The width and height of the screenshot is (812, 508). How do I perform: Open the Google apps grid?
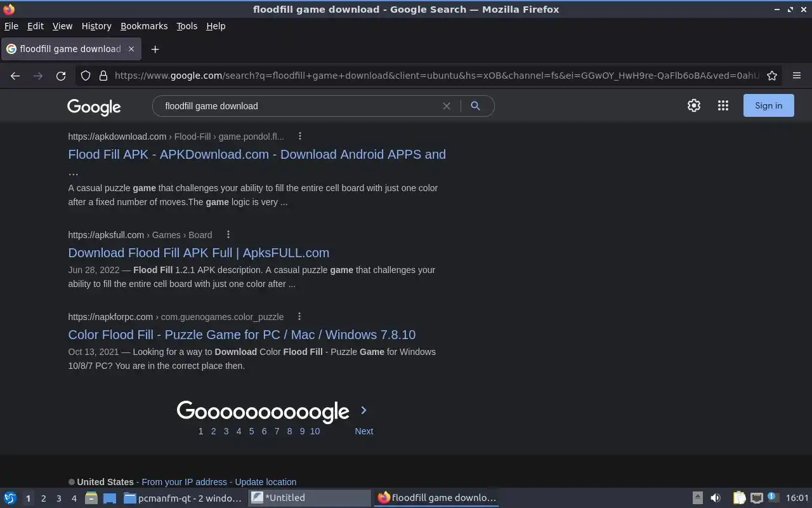click(723, 106)
